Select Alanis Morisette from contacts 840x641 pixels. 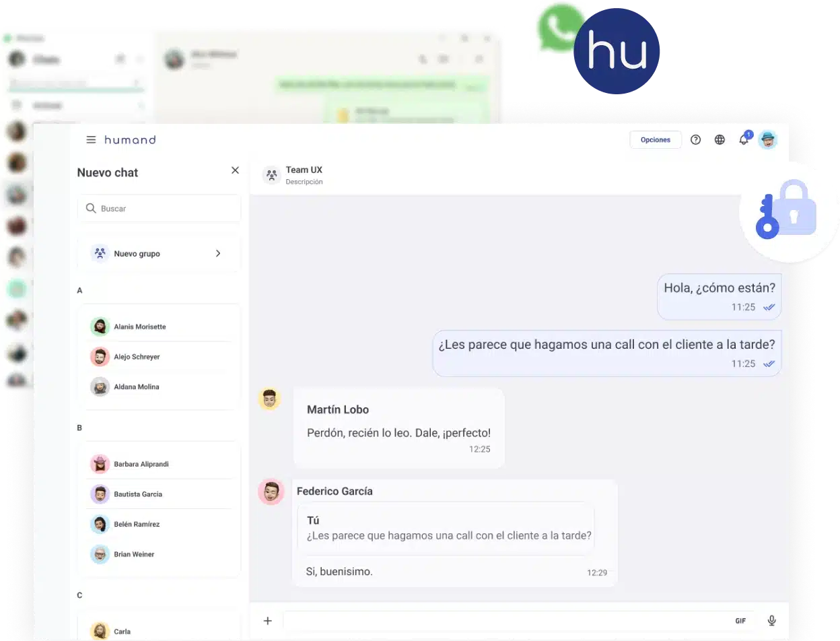[x=140, y=326]
